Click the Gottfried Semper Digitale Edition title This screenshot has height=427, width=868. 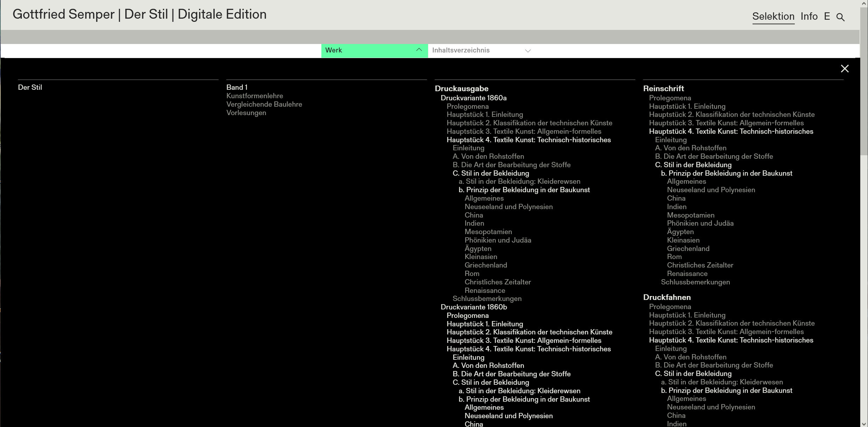139,14
